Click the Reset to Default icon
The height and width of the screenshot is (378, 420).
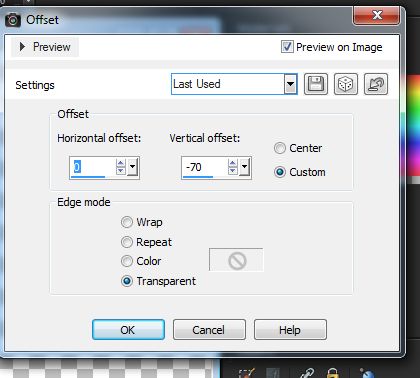tap(376, 84)
